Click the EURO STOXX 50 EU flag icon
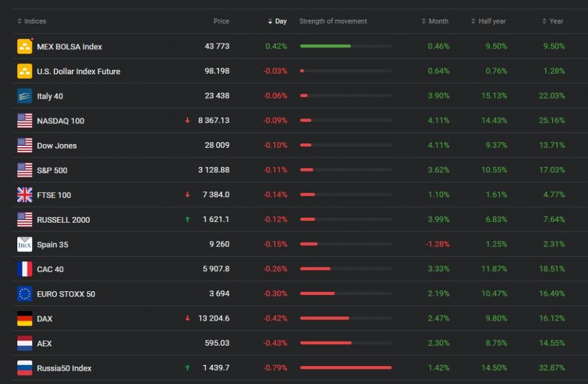Image resolution: width=588 pixels, height=384 pixels. click(24, 294)
